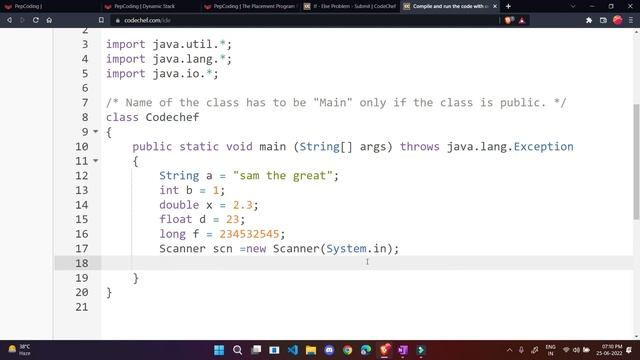This screenshot has width=640, height=360.
Task: Open Google Chrome from the taskbar
Action: pos(347,350)
